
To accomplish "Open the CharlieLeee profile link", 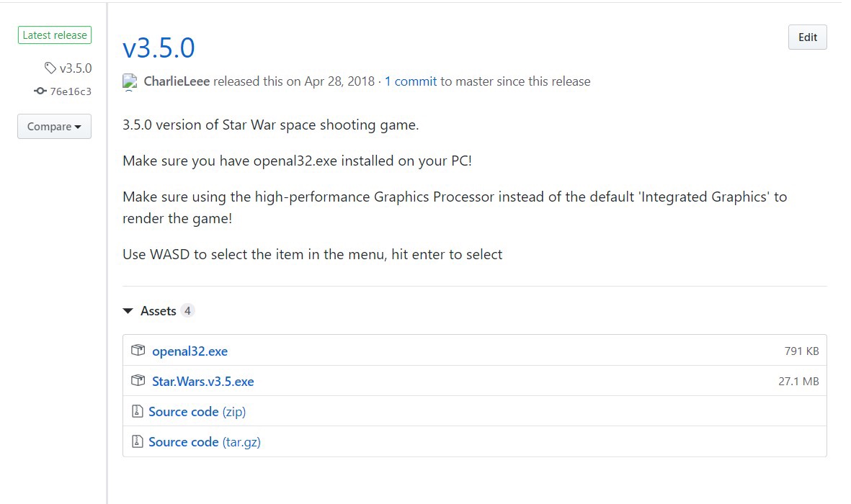I will click(x=177, y=81).
